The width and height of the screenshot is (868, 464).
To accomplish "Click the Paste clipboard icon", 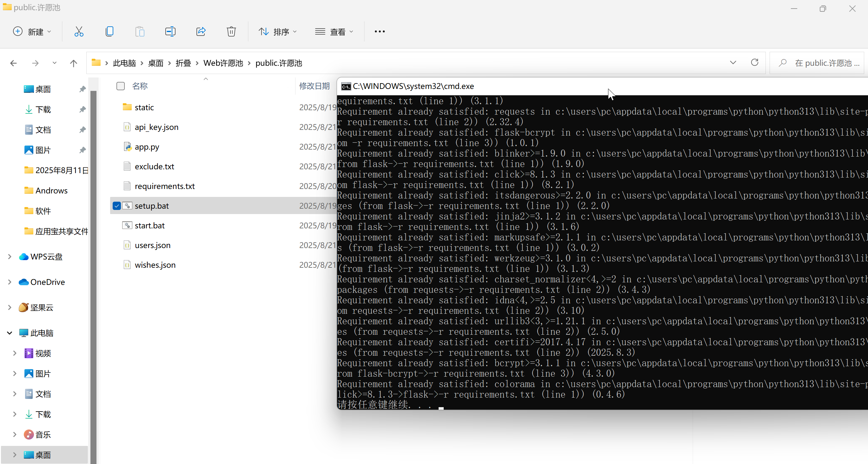I will pos(140,32).
